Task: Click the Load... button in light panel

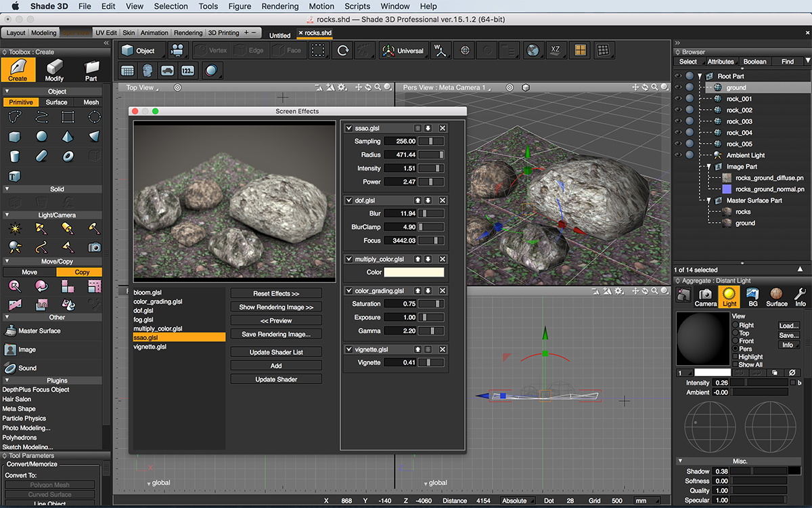Action: (788, 326)
